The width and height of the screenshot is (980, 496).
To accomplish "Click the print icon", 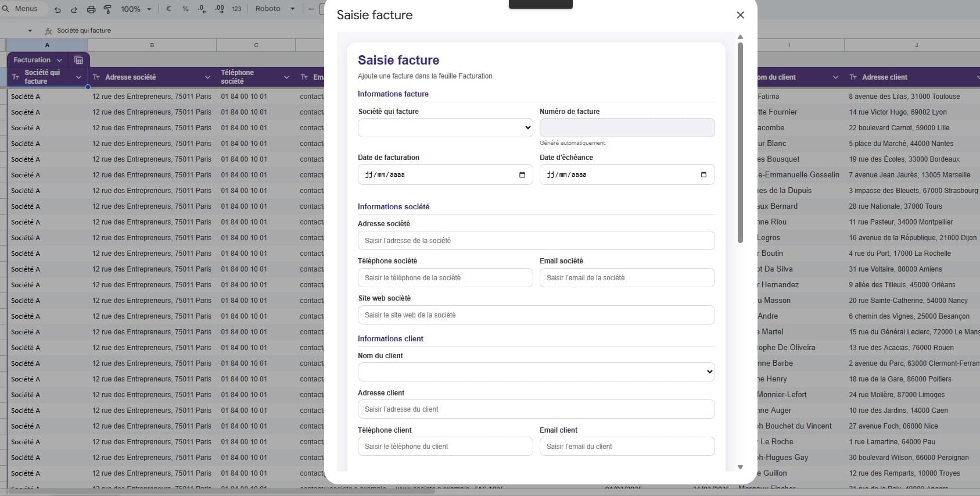I will tap(91, 9).
